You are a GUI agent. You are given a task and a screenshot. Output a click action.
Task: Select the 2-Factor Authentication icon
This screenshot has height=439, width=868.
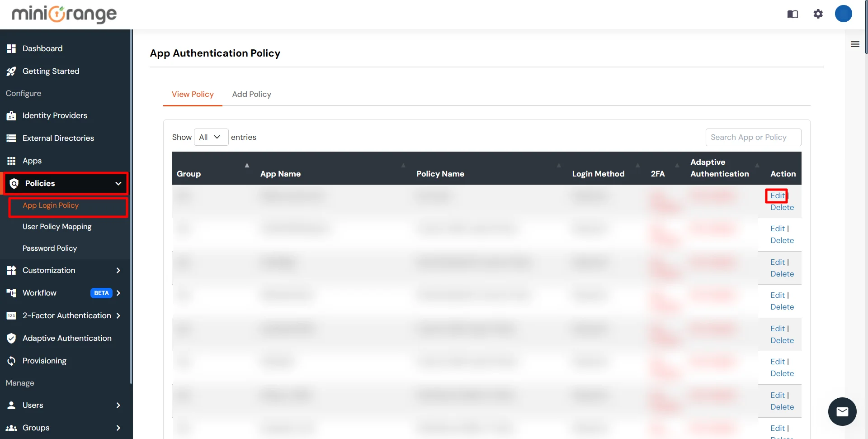pos(11,315)
